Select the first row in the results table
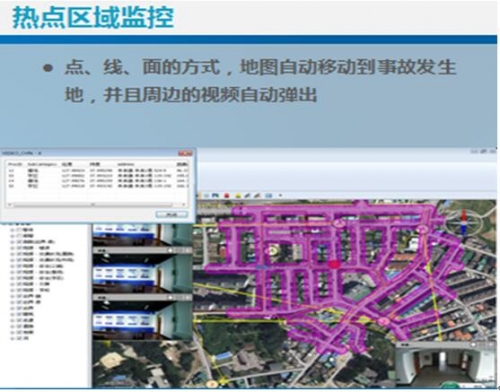Viewport: 500px width, 392px height. (x=98, y=170)
